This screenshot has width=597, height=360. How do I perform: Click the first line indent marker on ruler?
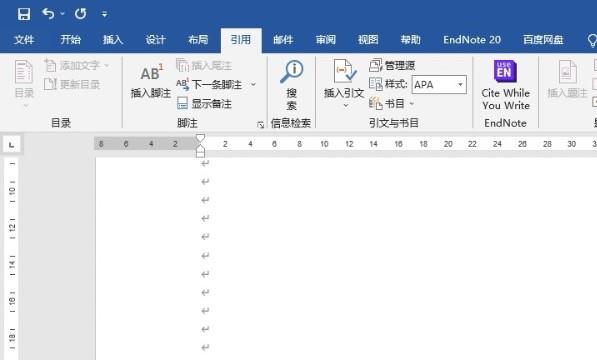point(200,138)
